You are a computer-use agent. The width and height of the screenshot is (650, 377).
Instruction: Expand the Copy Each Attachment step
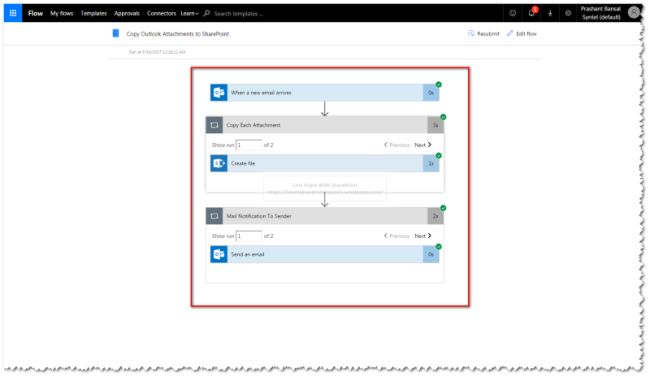325,125
